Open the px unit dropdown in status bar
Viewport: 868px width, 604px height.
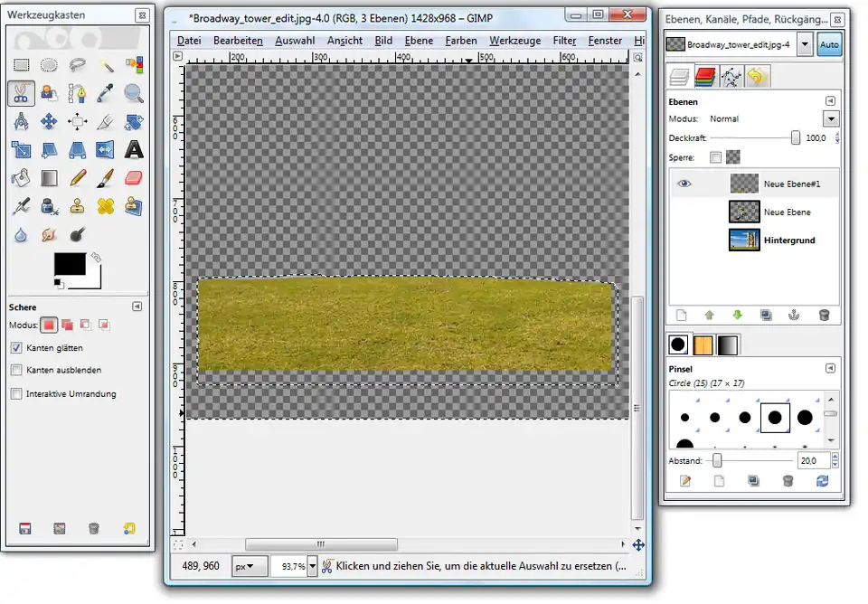pos(249,566)
